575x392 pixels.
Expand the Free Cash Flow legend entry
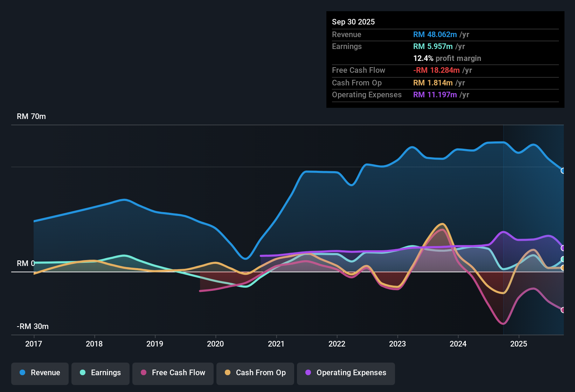point(173,373)
